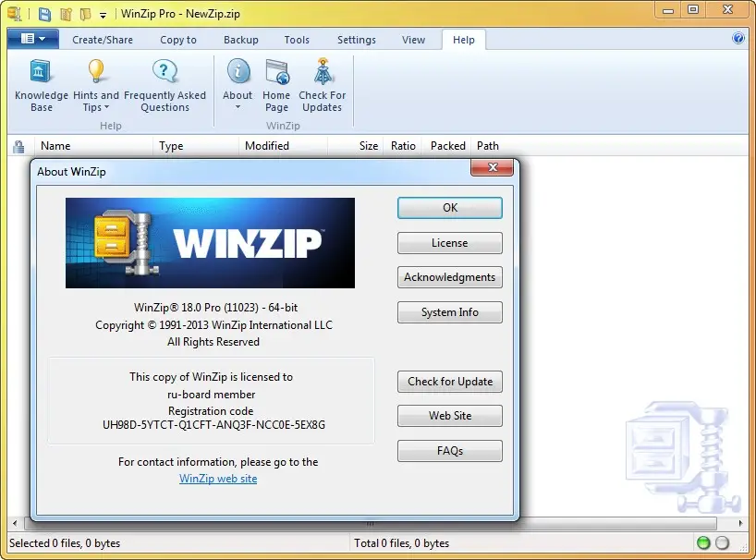Click the Web Site button
Viewport: 756px width, 560px height.
pos(450,416)
